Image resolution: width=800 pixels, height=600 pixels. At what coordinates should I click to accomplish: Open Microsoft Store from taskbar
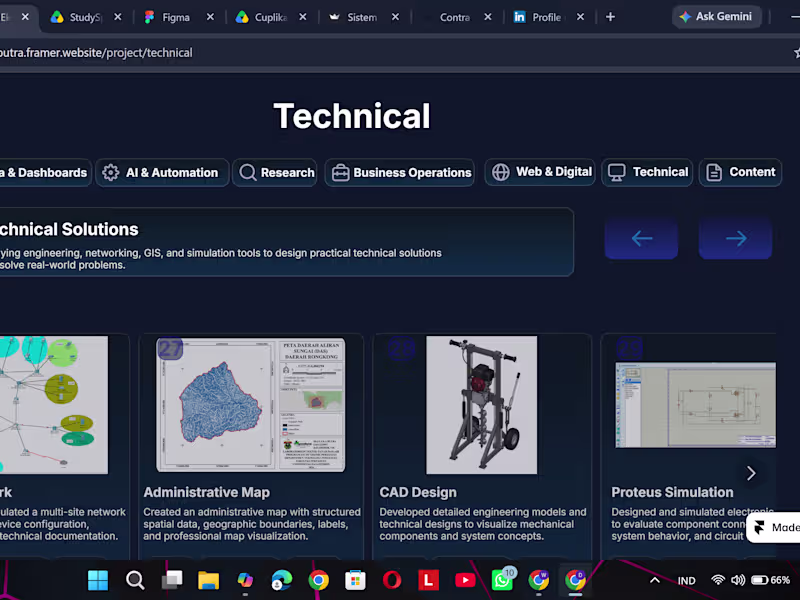pos(355,580)
